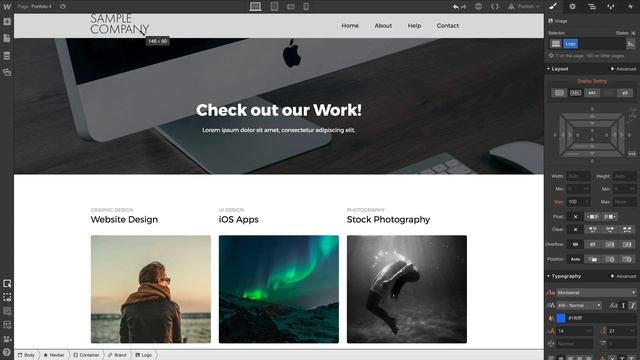
Task: Click the Help nav link
Action: 414,26
